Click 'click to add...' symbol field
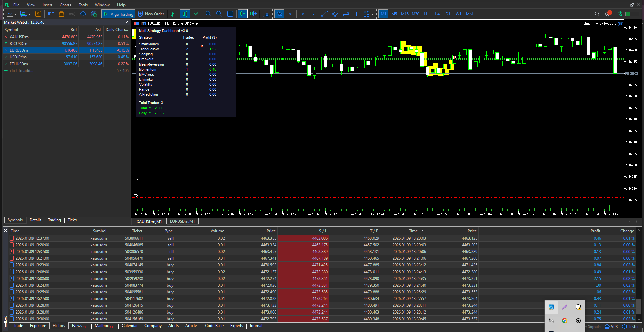644x332 pixels. click(21, 71)
